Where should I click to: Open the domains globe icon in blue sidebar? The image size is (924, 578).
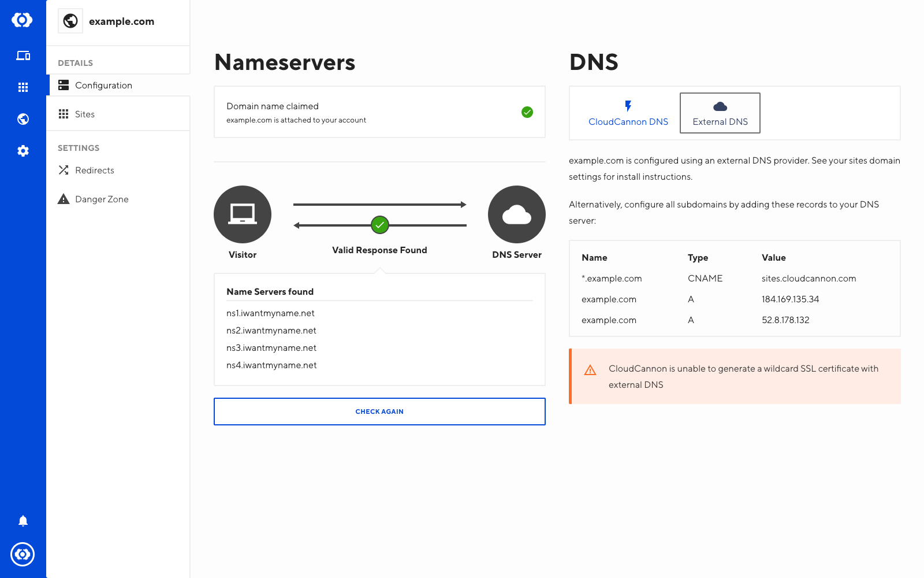point(23,119)
